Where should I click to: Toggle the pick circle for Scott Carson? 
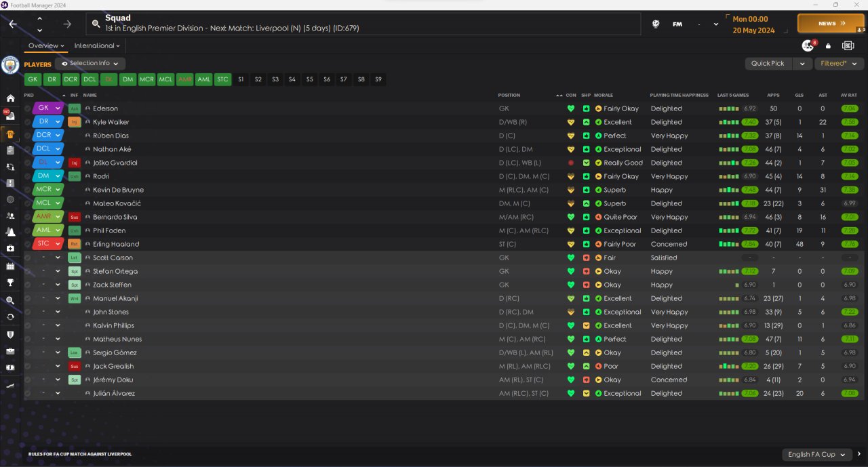(x=28, y=258)
